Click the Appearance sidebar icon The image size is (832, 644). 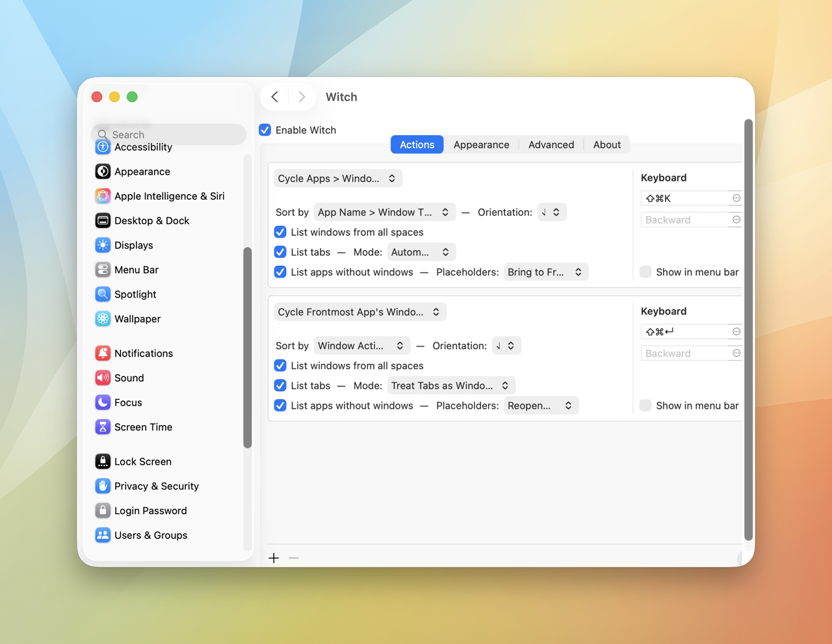103,172
